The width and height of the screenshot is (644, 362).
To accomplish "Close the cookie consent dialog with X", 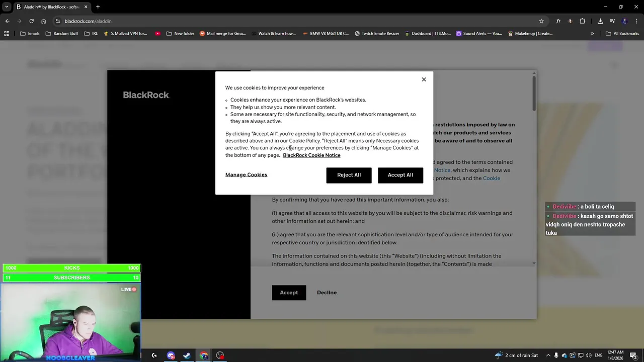I will (424, 79).
